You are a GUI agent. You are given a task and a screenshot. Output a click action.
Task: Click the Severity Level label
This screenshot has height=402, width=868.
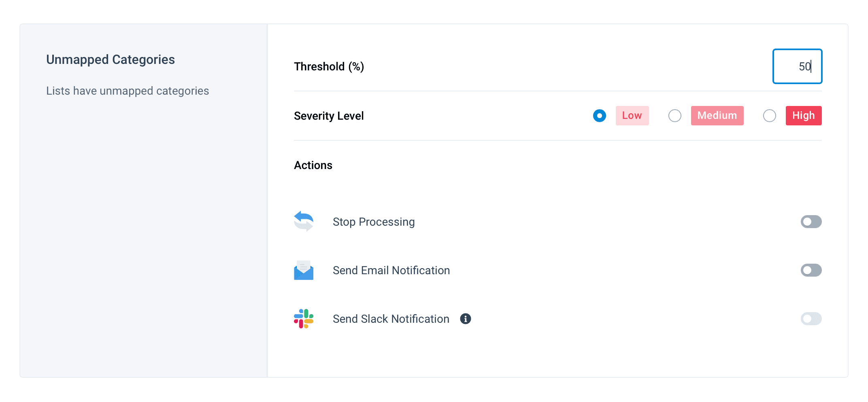click(329, 116)
